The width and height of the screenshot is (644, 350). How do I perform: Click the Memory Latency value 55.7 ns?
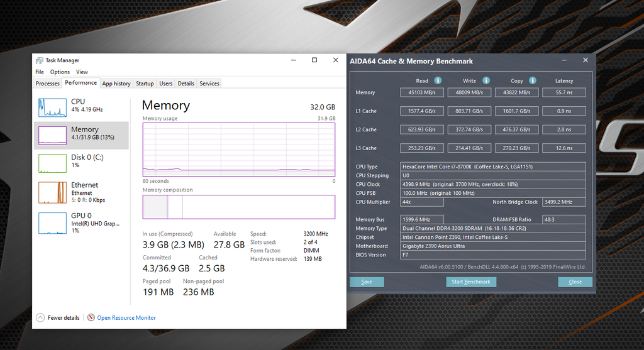tap(564, 92)
